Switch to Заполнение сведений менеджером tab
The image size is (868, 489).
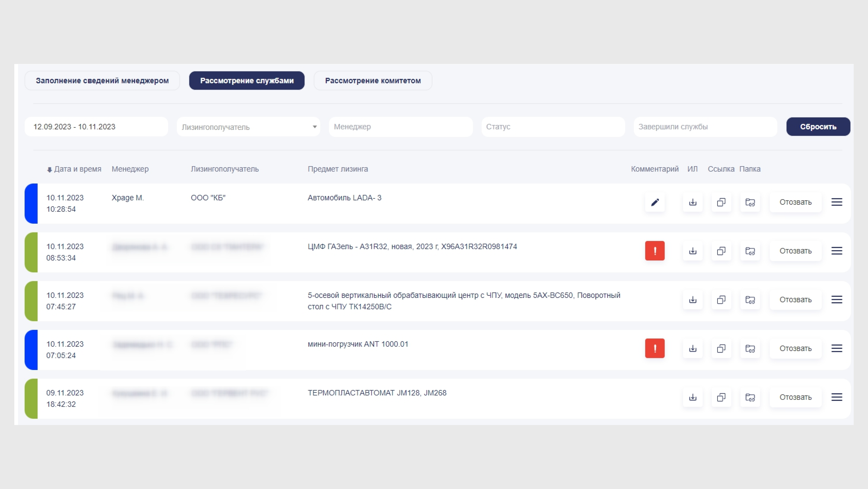coord(102,81)
